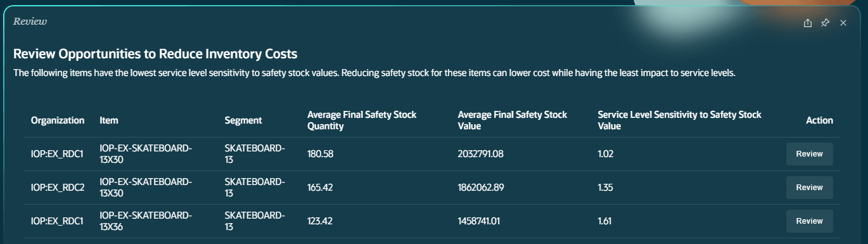This screenshot has width=868, height=244.
Task: Select quantity value 123.42
Action: pyautogui.click(x=320, y=221)
